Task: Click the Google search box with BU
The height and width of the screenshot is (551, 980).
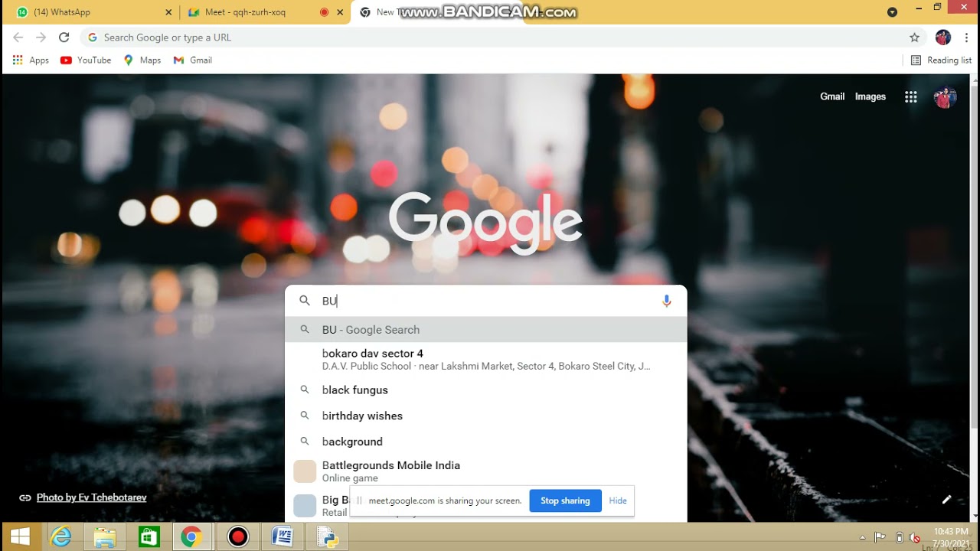Action: 486,302
